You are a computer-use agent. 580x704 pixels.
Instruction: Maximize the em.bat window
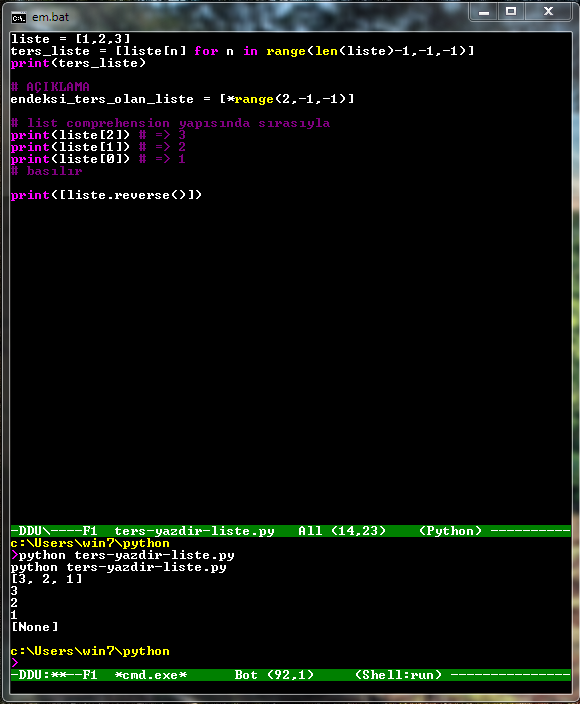[x=511, y=12]
